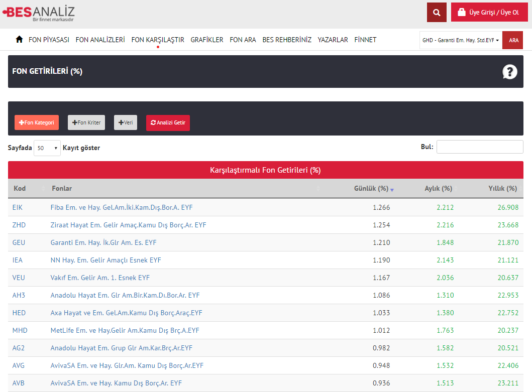Open BES REHBERİNİZ menu

(x=287, y=40)
